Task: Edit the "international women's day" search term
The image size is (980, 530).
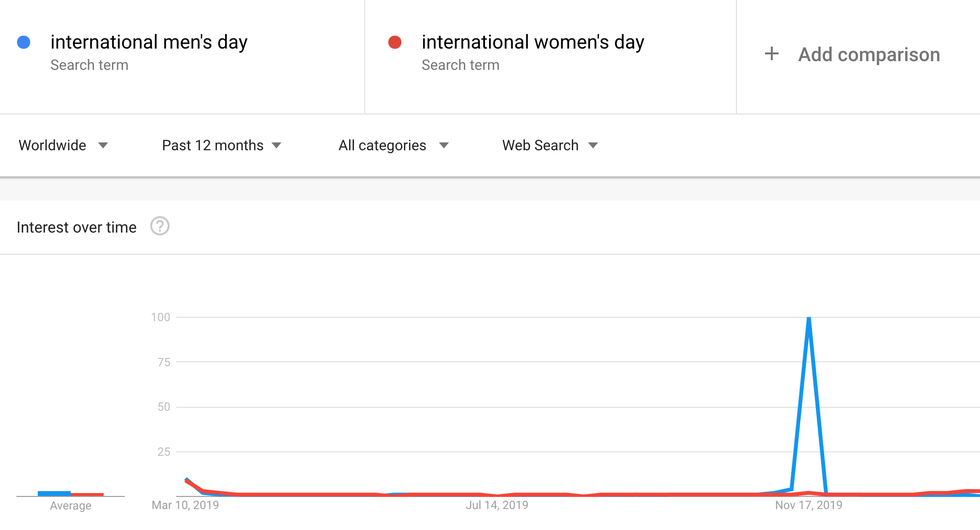Action: 532,42
